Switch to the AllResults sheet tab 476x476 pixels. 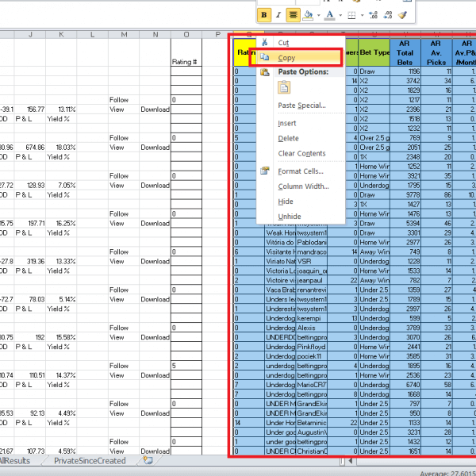15,460
